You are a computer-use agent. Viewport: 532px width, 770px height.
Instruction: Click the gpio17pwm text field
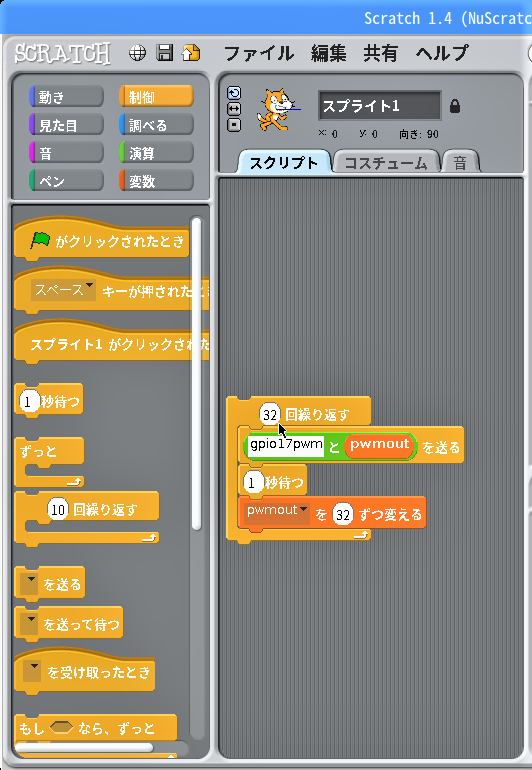point(286,445)
